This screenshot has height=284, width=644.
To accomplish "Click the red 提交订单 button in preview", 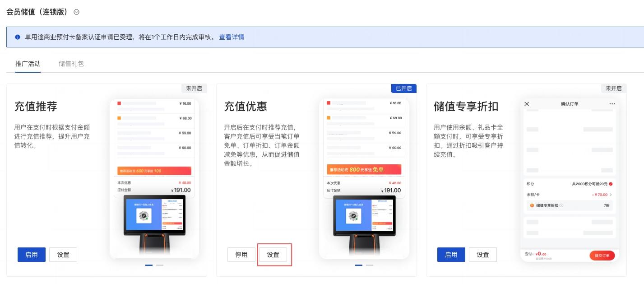I will [602, 256].
